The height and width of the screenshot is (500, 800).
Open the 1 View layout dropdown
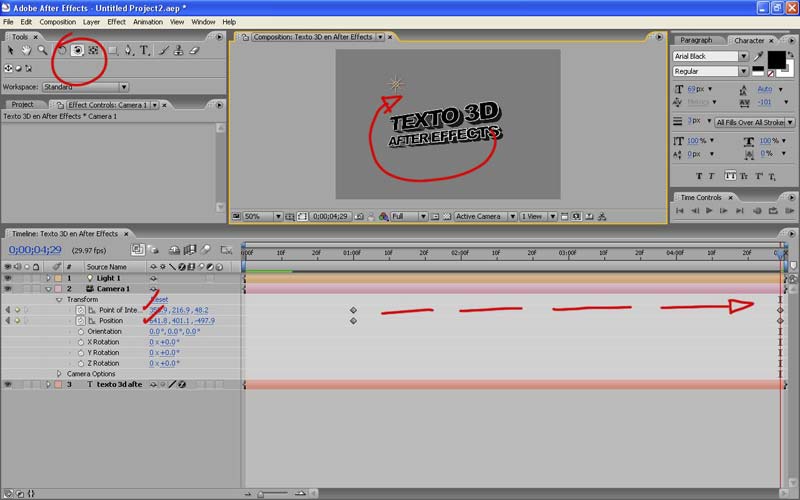click(538, 216)
